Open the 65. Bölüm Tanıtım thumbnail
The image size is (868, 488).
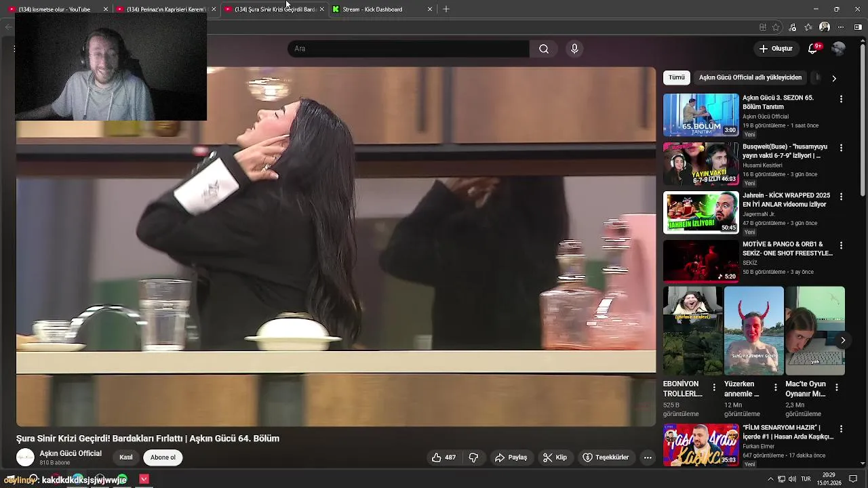(x=701, y=115)
